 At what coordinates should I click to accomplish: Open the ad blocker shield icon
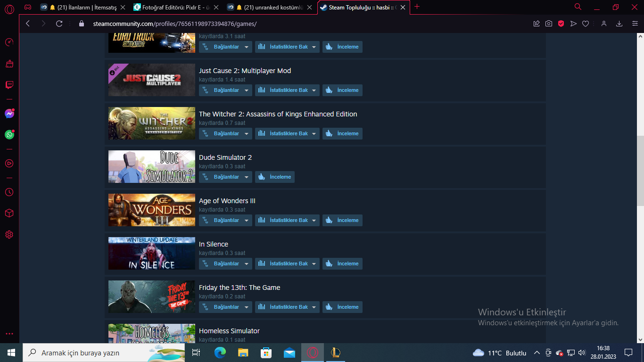[x=561, y=24]
